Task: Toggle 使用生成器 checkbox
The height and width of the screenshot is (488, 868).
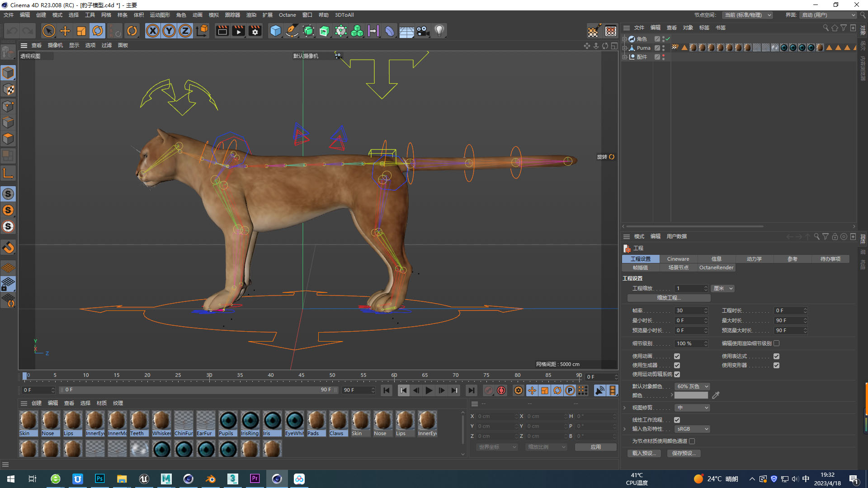Action: tap(677, 365)
